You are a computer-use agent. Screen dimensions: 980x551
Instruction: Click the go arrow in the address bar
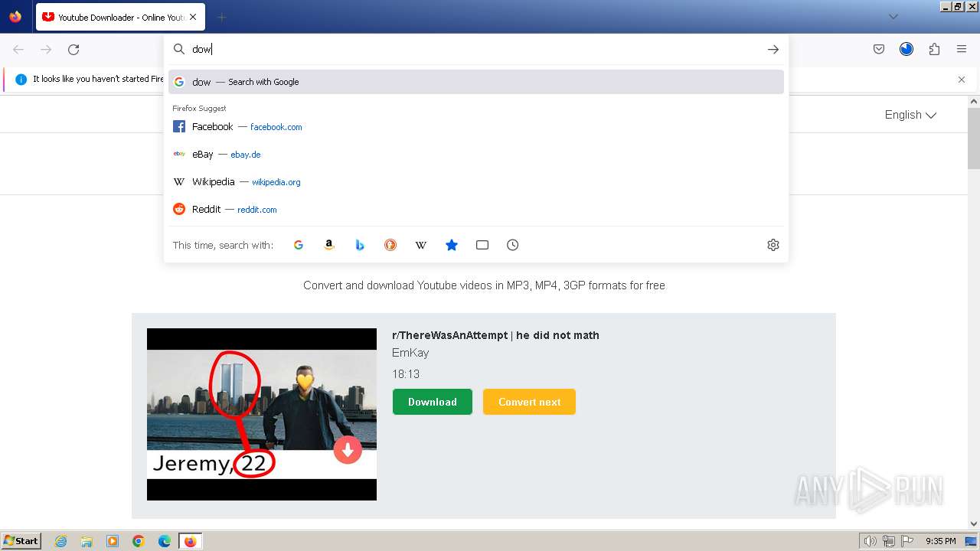coord(773,49)
